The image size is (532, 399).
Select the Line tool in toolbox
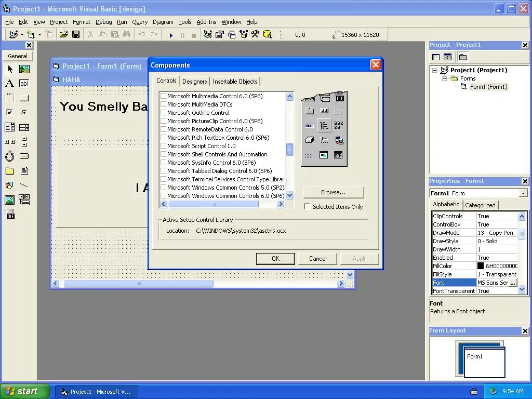tap(24, 185)
